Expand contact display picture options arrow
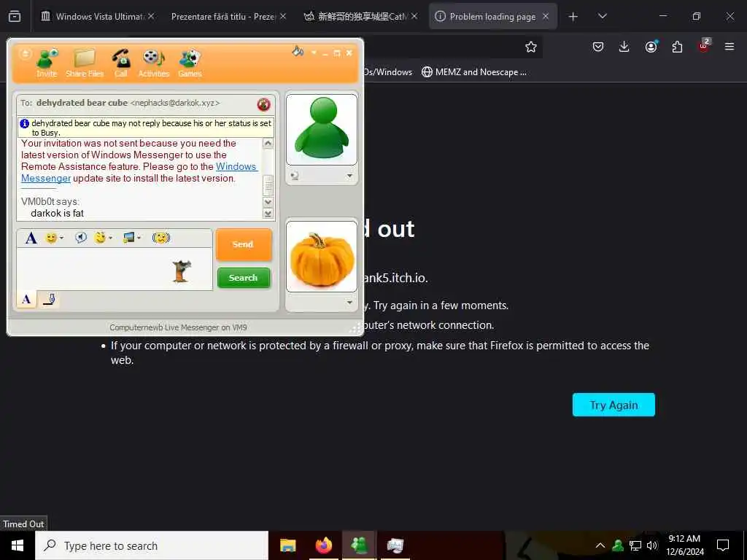Image resolution: width=747 pixels, height=560 pixels. (x=349, y=176)
